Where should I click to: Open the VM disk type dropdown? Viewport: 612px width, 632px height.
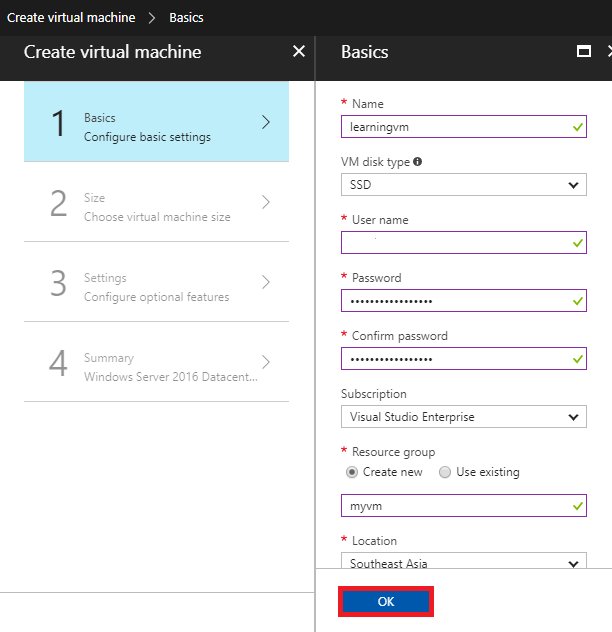coord(463,185)
